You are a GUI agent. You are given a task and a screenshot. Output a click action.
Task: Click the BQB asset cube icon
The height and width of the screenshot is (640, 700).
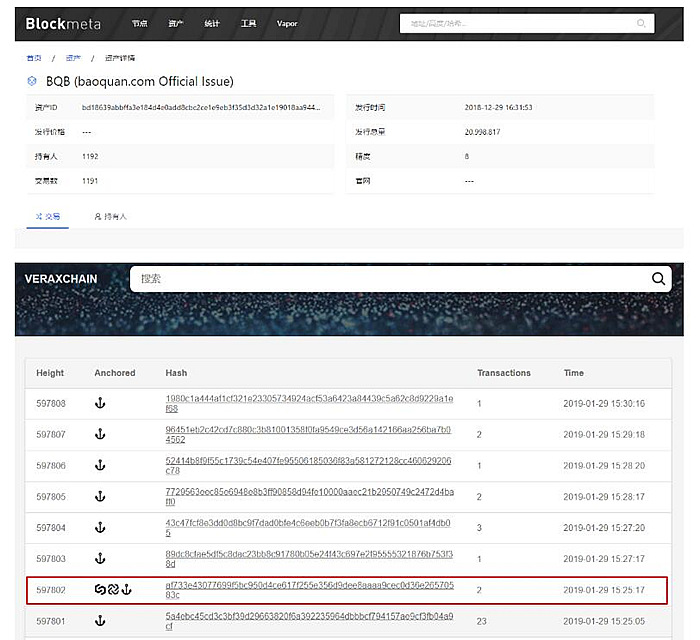tap(32, 81)
